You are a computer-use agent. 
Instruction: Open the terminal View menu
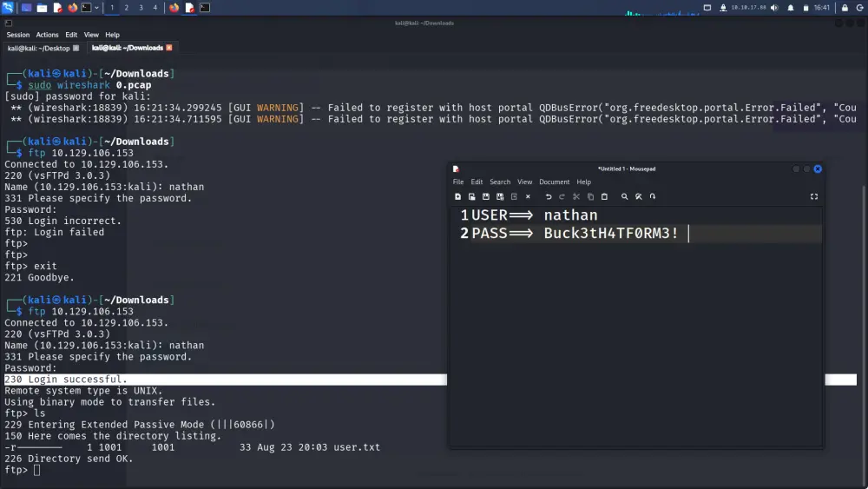coord(91,35)
